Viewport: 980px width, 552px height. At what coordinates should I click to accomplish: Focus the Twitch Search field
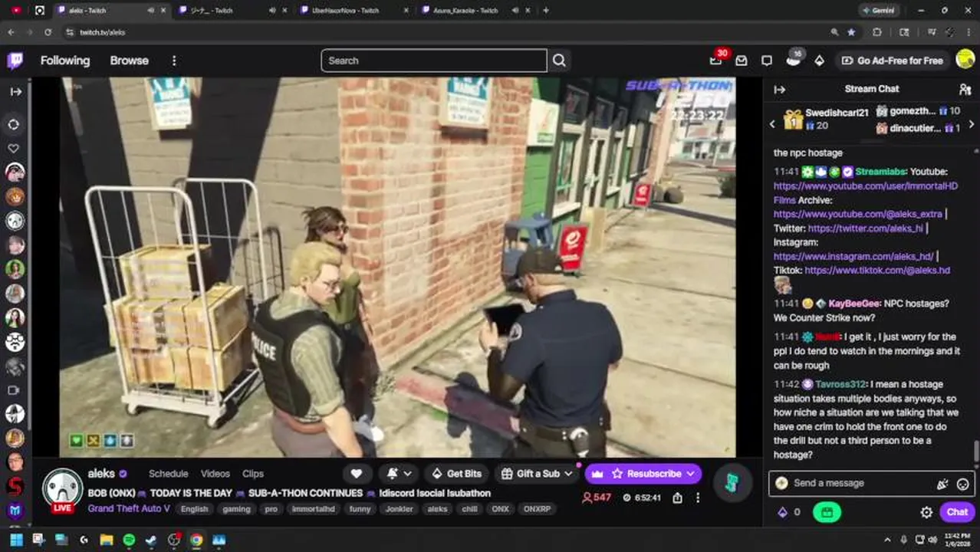coord(434,61)
